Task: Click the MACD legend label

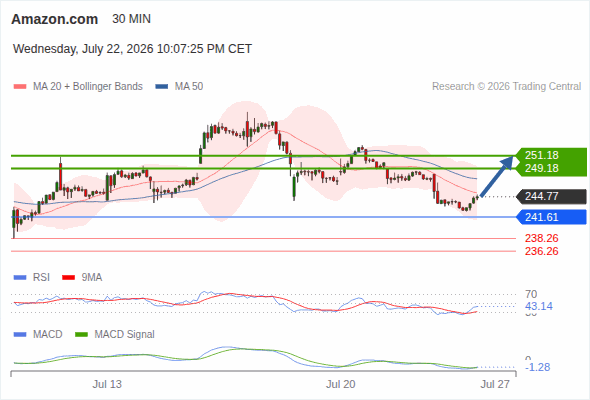Action: 48,335
